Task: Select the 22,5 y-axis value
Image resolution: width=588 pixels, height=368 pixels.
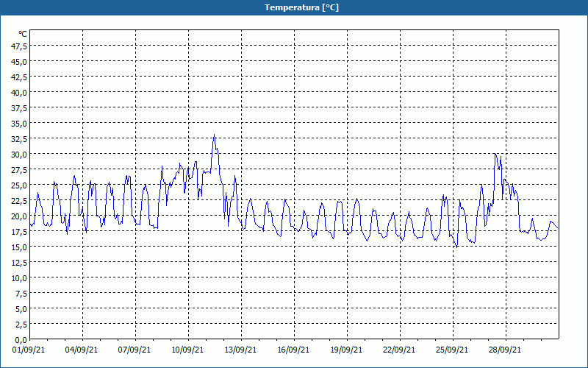Action: (20, 200)
